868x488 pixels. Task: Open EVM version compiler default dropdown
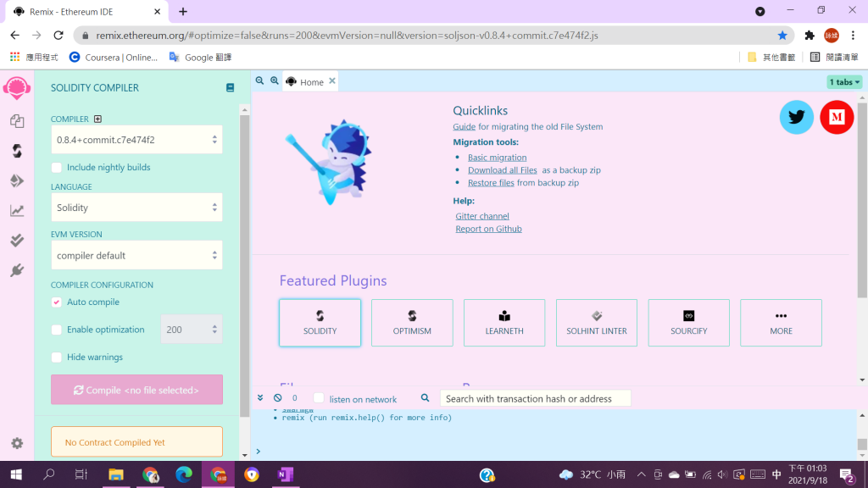tap(136, 256)
